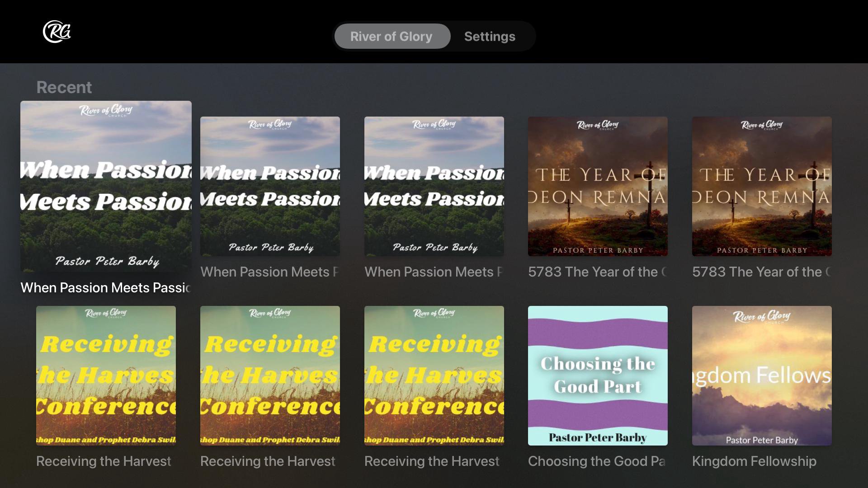868x488 pixels.
Task: Switch to the Settings tab
Action: tap(490, 37)
